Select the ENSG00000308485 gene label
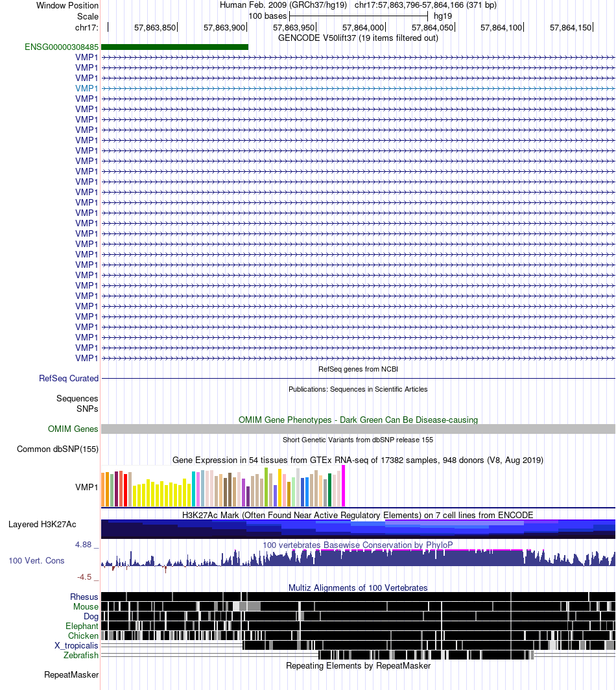This screenshot has width=616, height=690. [62, 47]
